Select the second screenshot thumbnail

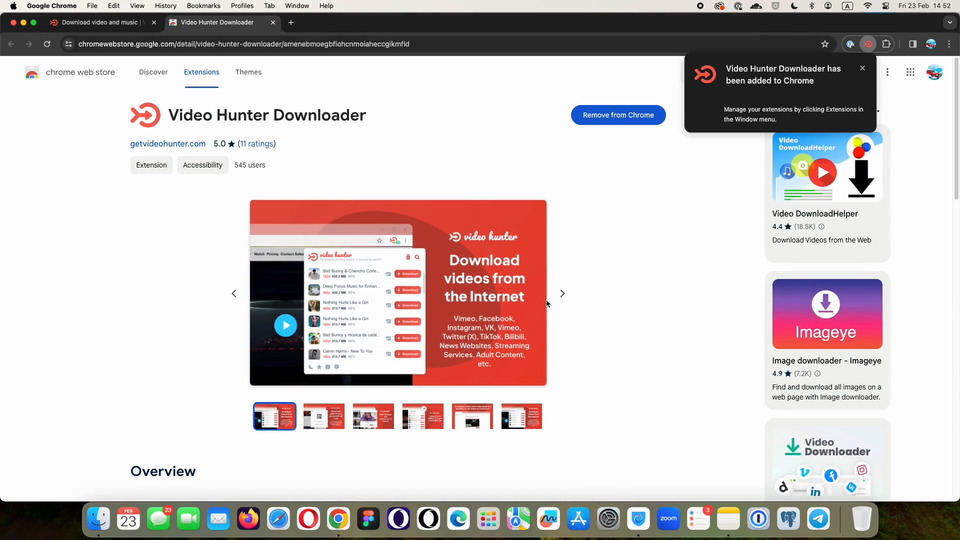pos(324,416)
